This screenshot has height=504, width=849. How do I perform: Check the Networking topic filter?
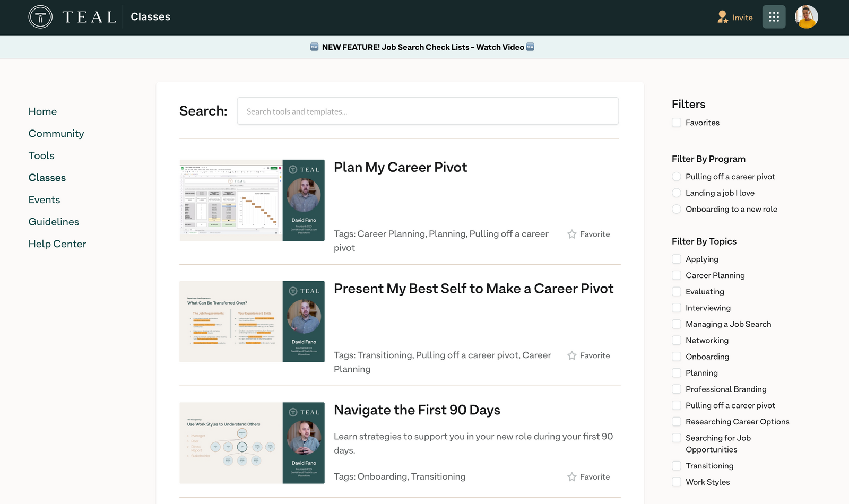click(677, 340)
